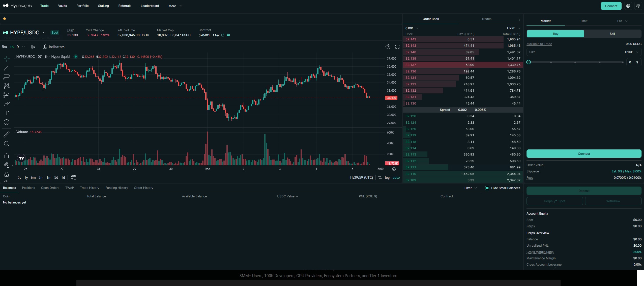Toggle log scale on chart
Screen dimensions: 644x286
387,178
